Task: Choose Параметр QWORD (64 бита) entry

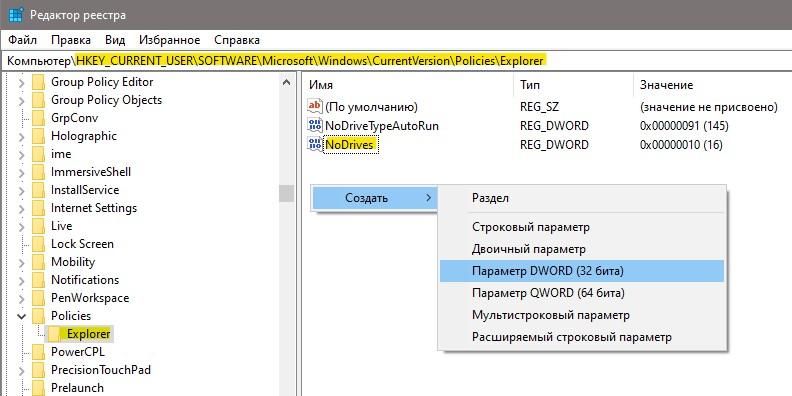Action: (582, 293)
